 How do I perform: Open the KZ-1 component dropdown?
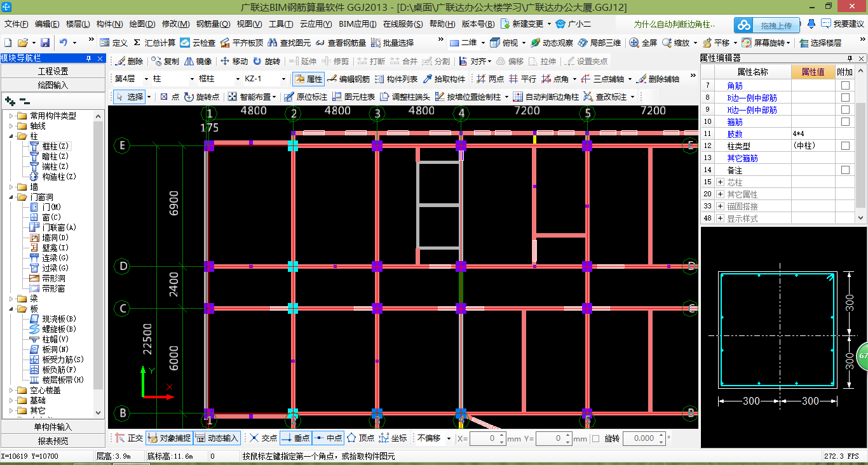click(283, 79)
